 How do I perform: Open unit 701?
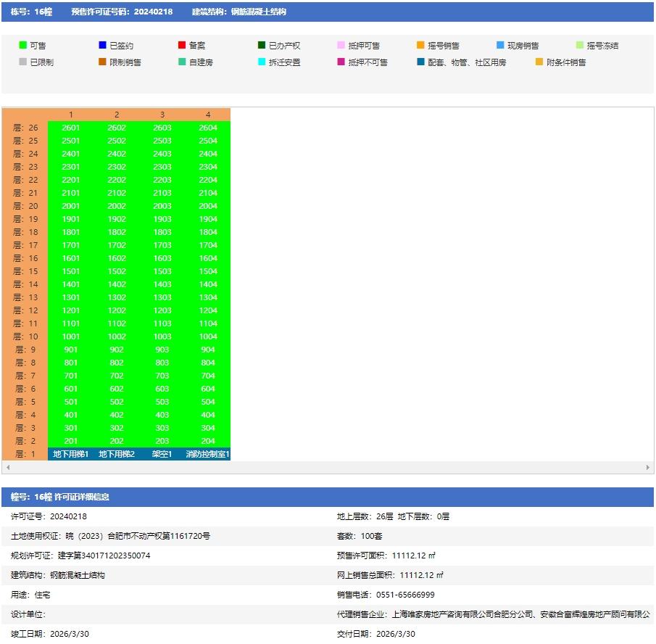[x=71, y=376]
